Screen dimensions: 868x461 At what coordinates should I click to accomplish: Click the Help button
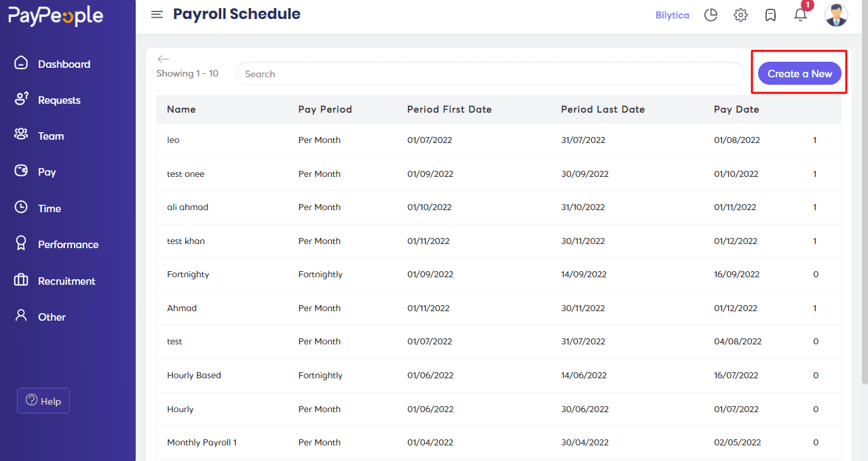(43, 401)
